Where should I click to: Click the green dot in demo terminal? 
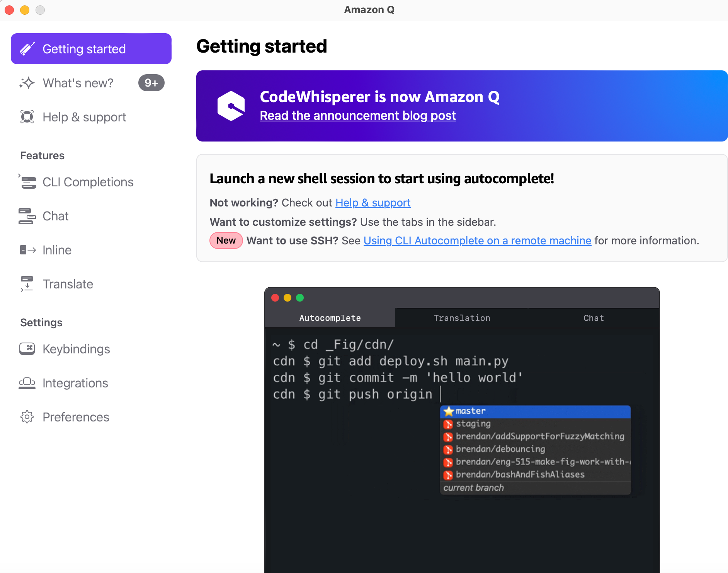coord(300,298)
